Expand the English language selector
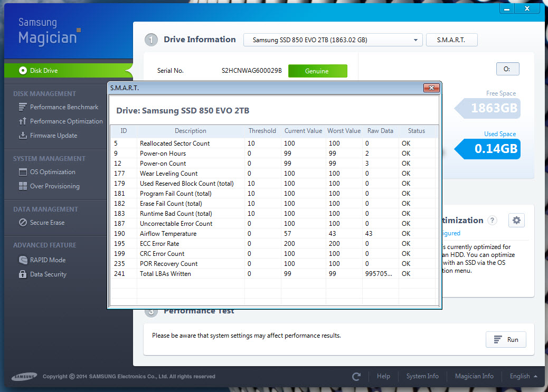This screenshot has height=392, width=548. click(523, 376)
